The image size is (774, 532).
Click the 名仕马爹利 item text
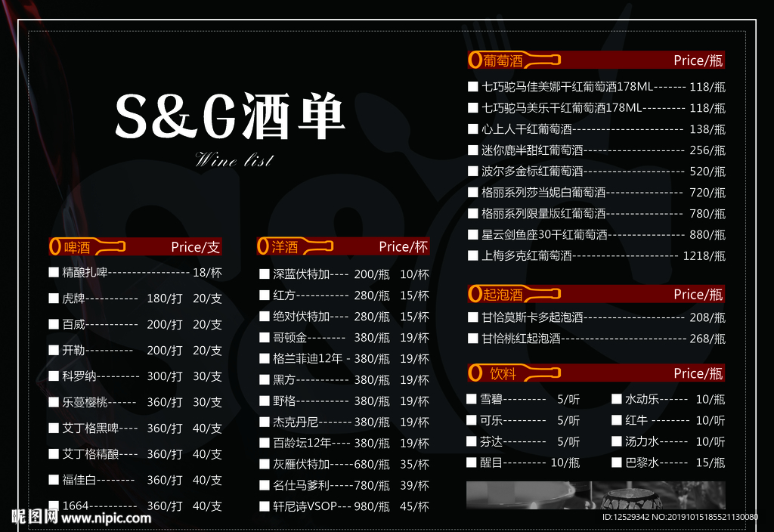[x=301, y=485]
